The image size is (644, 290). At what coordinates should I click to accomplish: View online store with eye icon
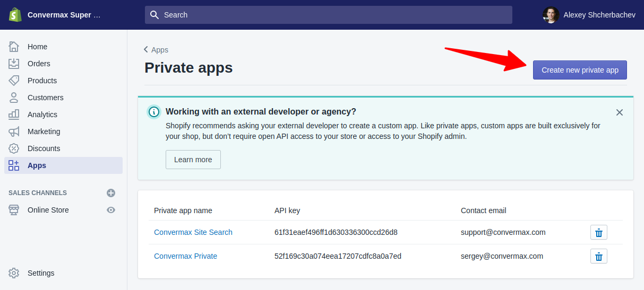point(111,210)
